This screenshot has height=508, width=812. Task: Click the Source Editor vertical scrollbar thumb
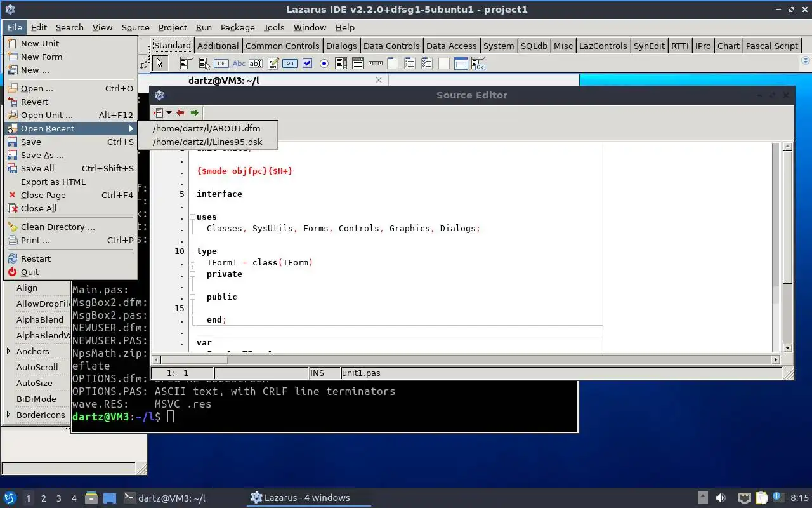pos(787,218)
